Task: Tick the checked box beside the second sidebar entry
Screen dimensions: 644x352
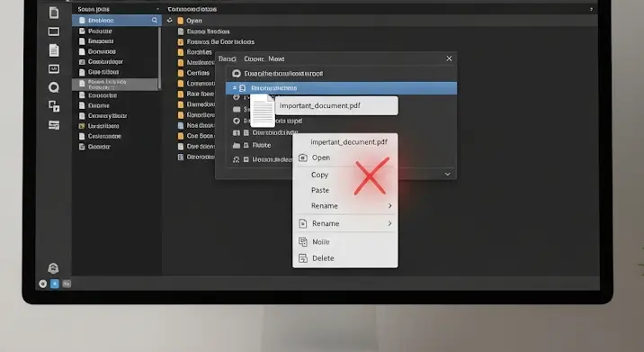Action: 82,32
